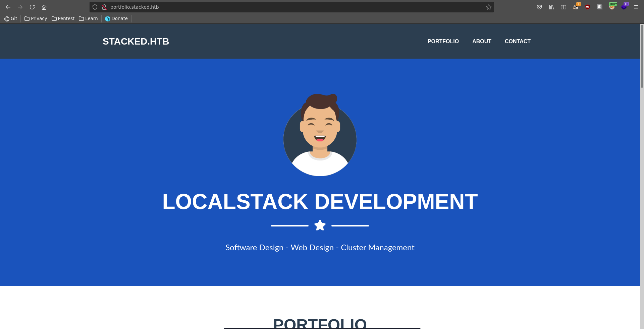Bookmark this page with the star
Image resolution: width=644 pixels, height=329 pixels.
(489, 7)
